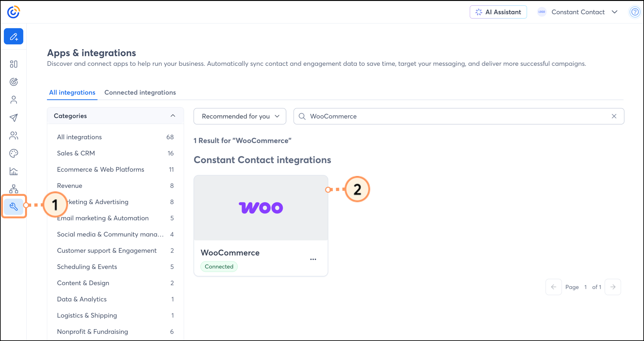The height and width of the screenshot is (341, 644).
Task: Select All integrations category
Action: coord(115,137)
